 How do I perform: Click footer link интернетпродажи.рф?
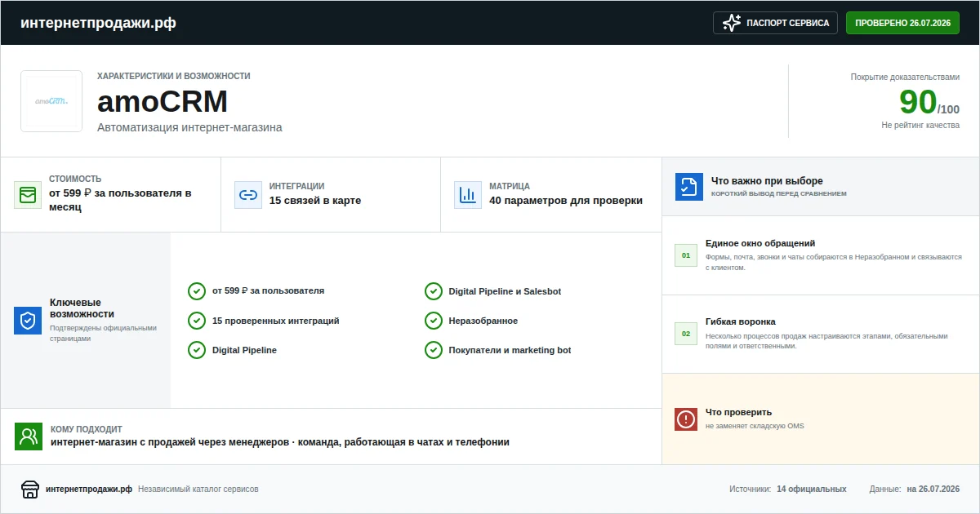[x=89, y=490]
